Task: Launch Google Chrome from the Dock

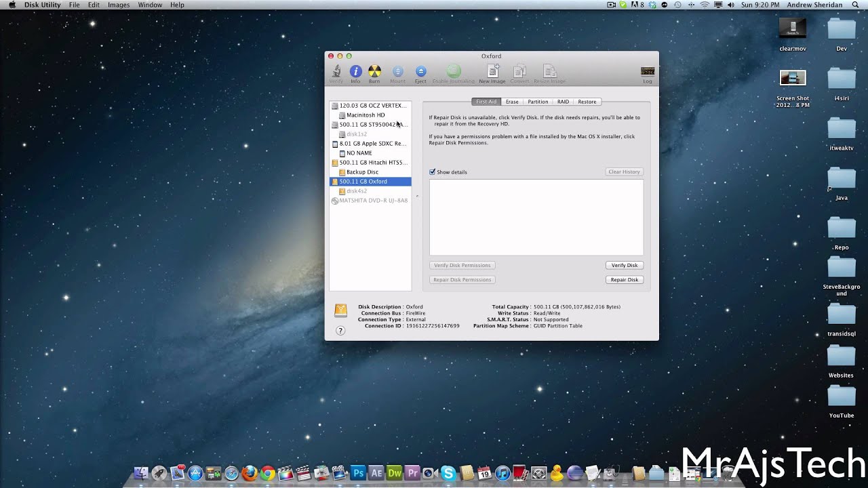Action: pyautogui.click(x=268, y=473)
